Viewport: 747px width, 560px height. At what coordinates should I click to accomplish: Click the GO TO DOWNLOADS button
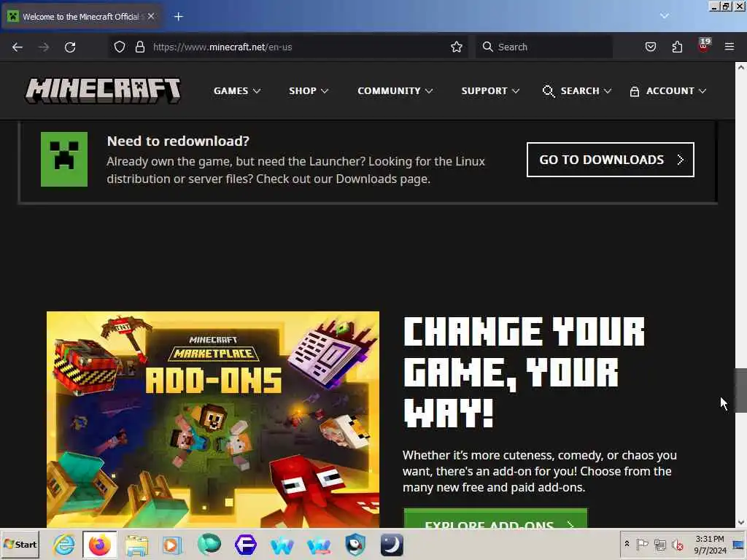611,160
